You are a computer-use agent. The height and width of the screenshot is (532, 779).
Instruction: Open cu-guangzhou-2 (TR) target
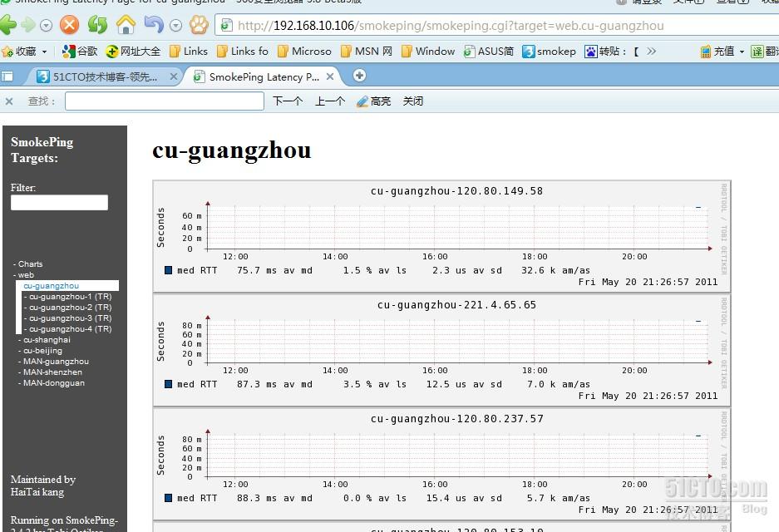[71, 308]
